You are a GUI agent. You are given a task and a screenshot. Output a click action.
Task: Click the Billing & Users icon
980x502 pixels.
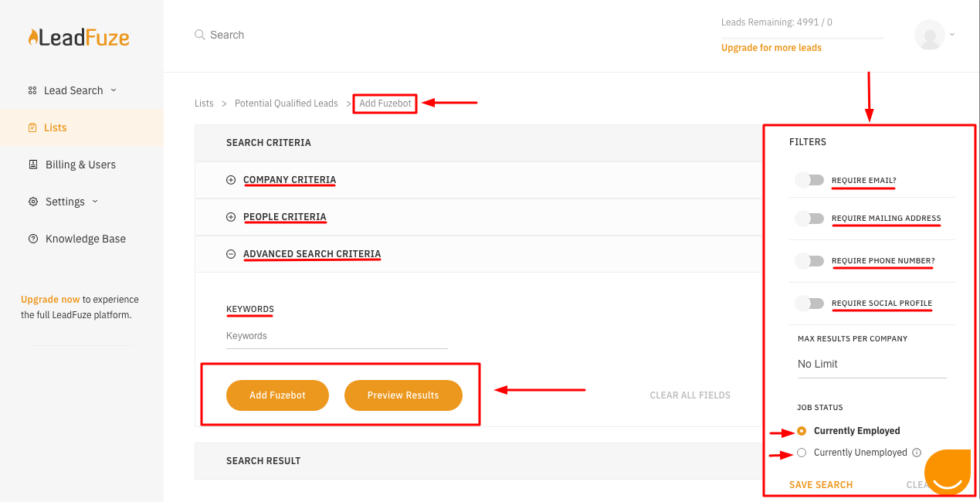[x=32, y=165]
